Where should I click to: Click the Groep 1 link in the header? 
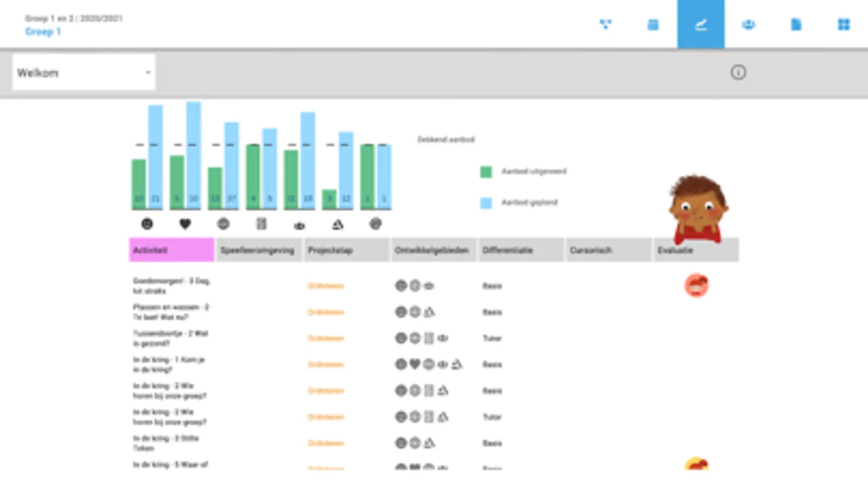coord(43,32)
